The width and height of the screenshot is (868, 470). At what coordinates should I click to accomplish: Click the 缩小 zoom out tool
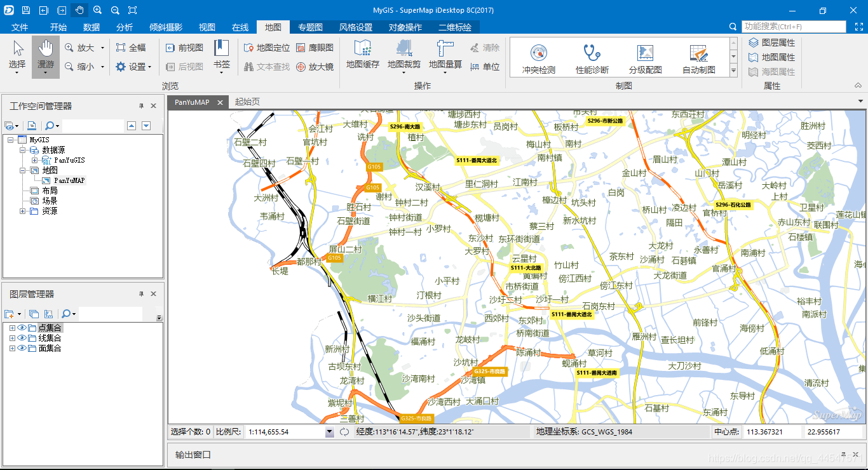point(79,67)
